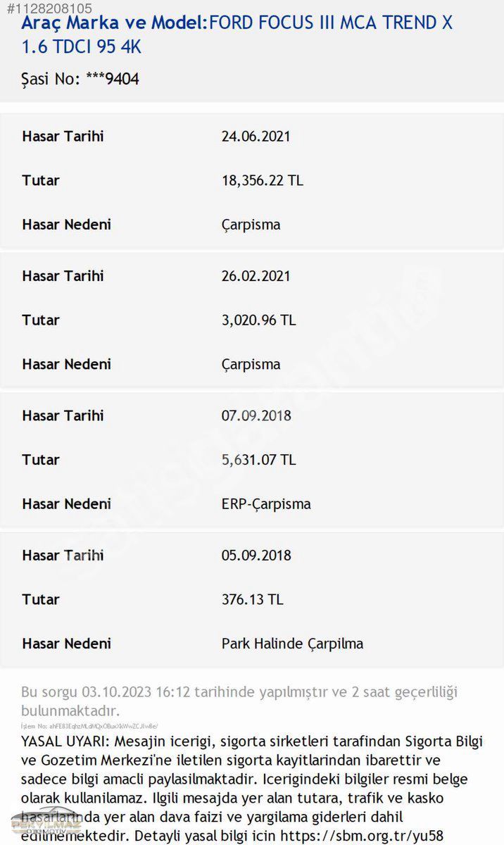Select the ERP-Çarpisma damage reason
504x845 pixels.
pos(265,503)
